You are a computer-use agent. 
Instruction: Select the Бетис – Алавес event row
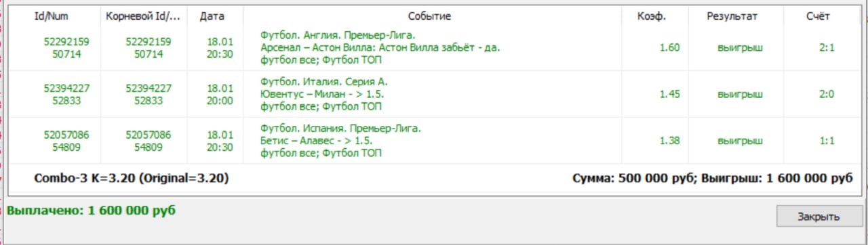tap(433, 140)
